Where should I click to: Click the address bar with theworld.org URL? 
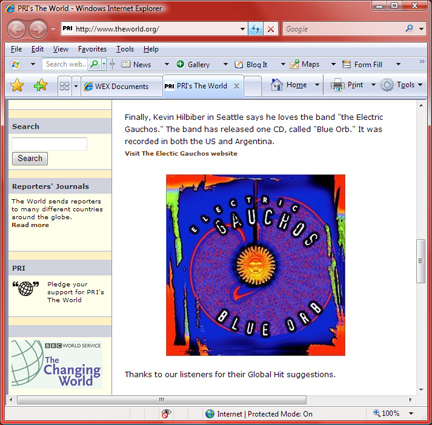pyautogui.click(x=150, y=29)
